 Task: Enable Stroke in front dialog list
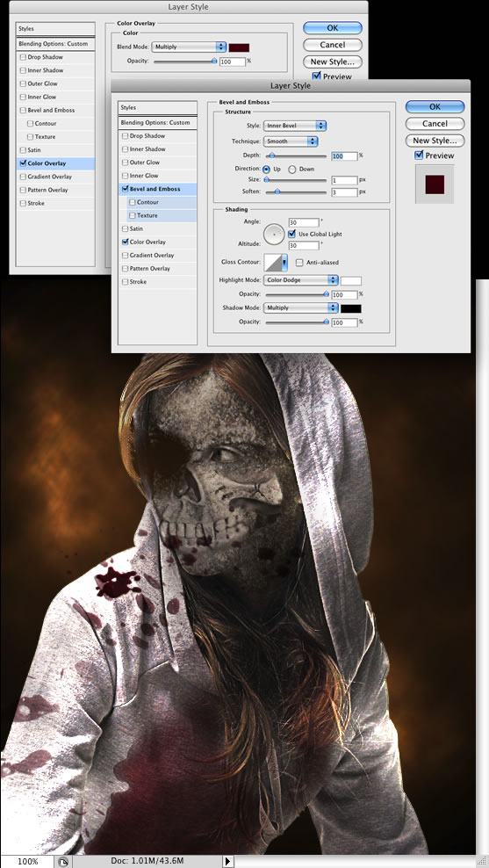(x=125, y=282)
